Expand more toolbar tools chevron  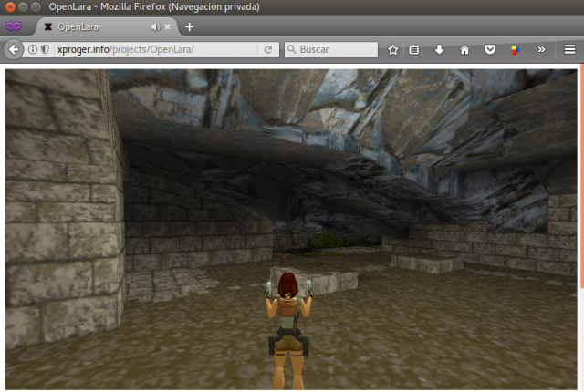pos(541,49)
